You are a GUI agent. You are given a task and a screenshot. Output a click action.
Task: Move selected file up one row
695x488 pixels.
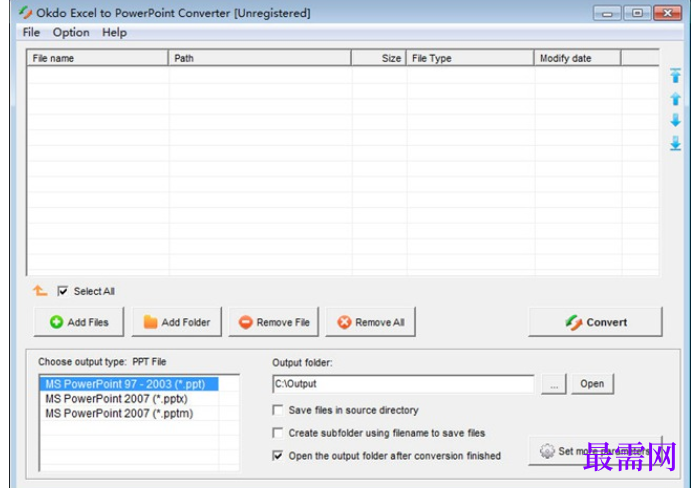tap(675, 98)
